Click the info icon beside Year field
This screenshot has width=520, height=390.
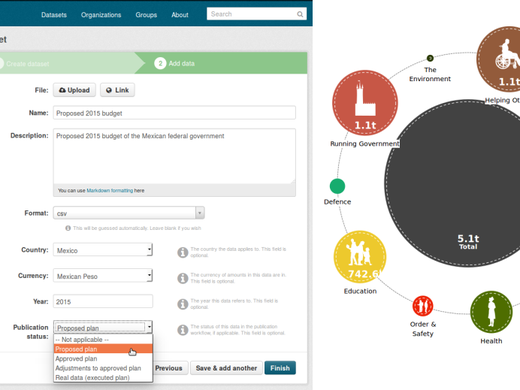click(183, 304)
